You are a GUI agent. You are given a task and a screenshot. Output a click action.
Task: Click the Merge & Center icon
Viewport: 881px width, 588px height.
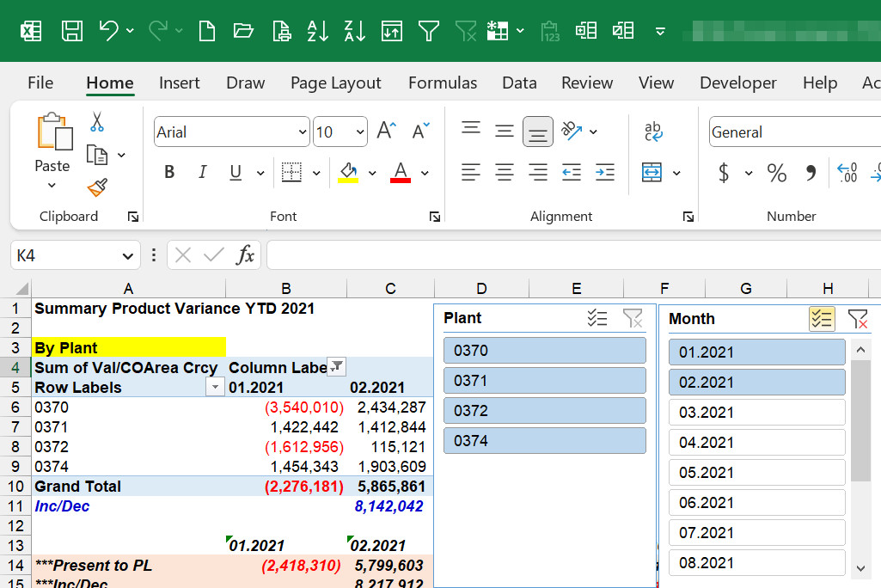(x=652, y=173)
